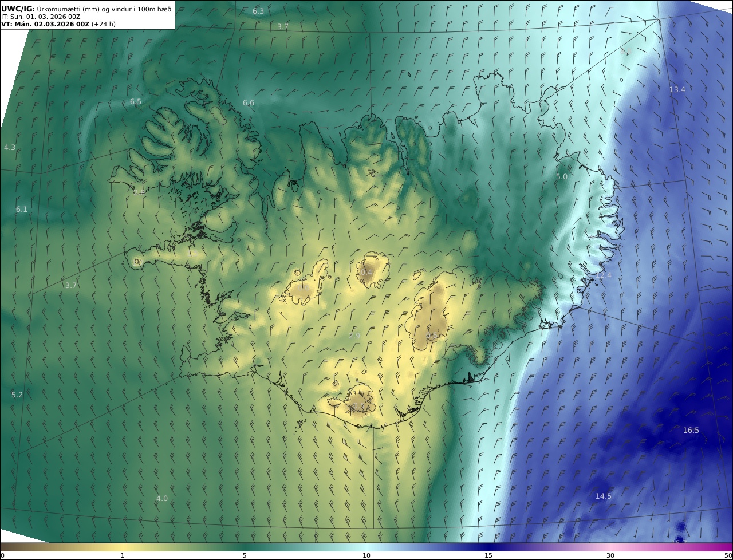Click the precipitation value 4.0
733x560 pixels.
tap(162, 499)
